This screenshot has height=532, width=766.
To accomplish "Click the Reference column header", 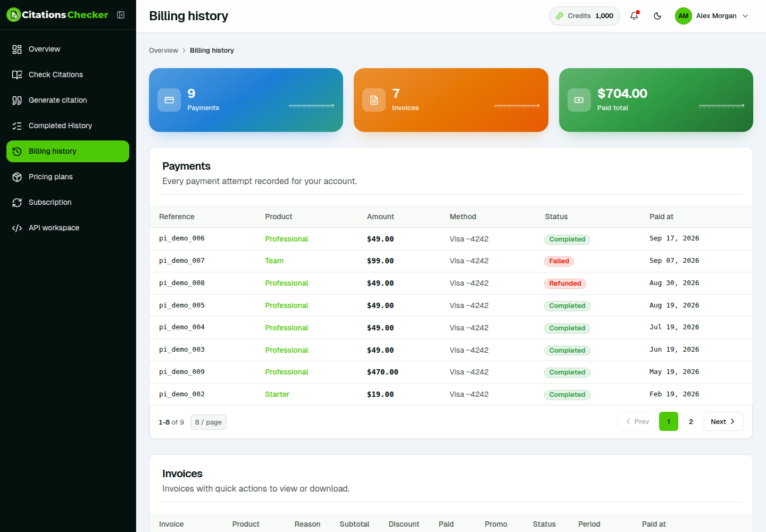I will click(x=177, y=217).
